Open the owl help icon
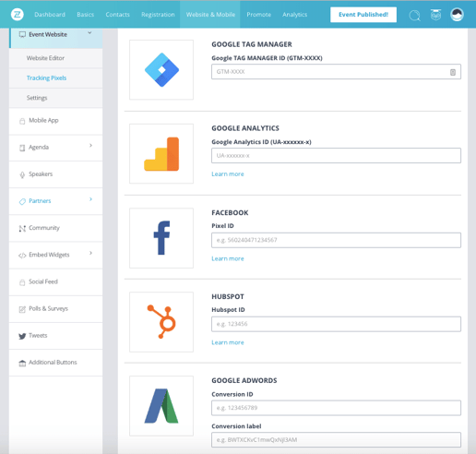Image resolution: width=476 pixels, height=454 pixels. coord(435,15)
